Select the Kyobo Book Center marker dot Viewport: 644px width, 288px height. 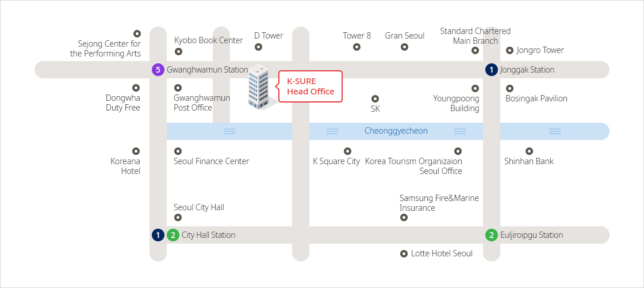[178, 51]
